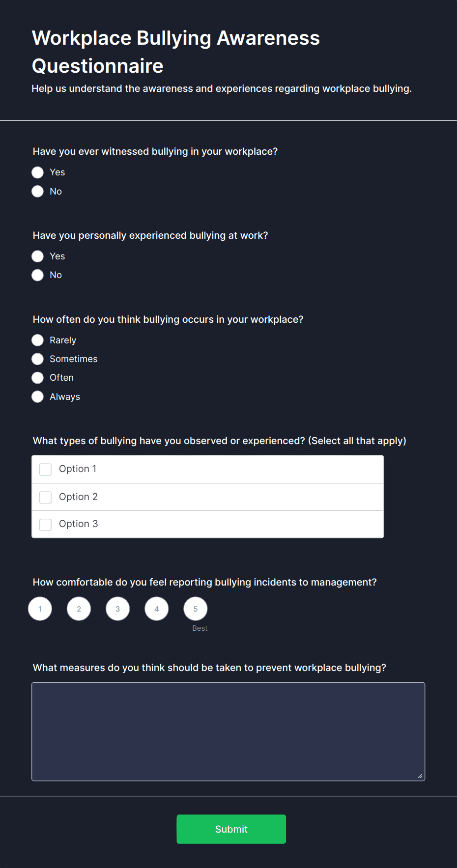The image size is (457, 868).
Task: Rate comfort level 4
Action: click(x=157, y=609)
